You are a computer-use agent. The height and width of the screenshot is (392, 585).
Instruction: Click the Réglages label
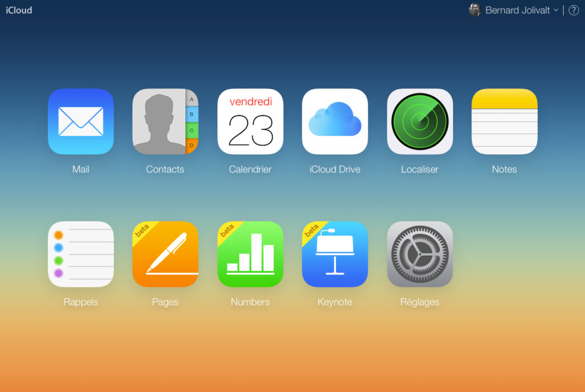click(420, 302)
